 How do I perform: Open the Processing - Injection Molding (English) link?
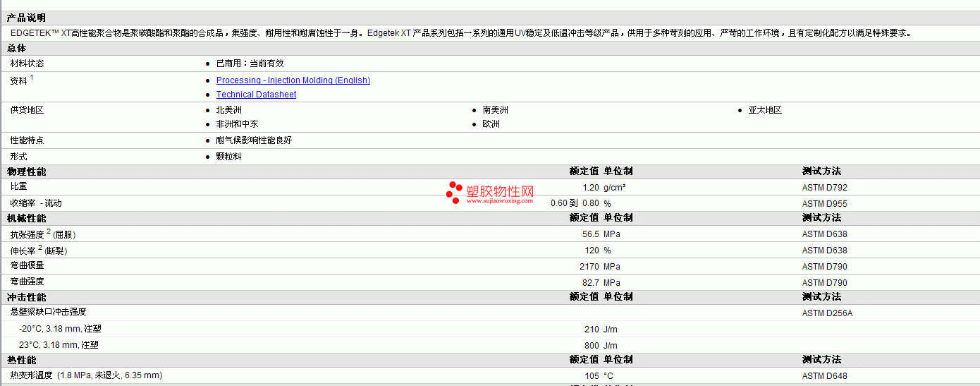coord(293,80)
